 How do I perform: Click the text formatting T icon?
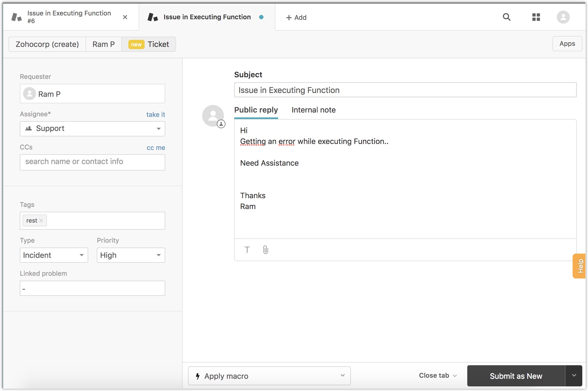(x=247, y=249)
